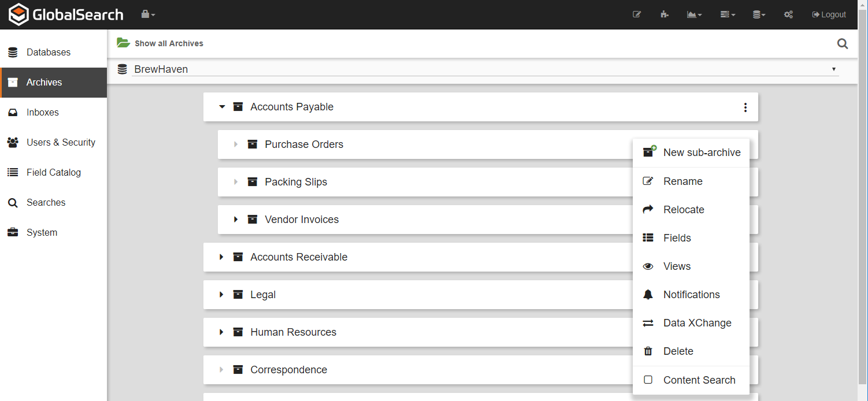Select Data XChange menu option
868x401 pixels.
(697, 323)
